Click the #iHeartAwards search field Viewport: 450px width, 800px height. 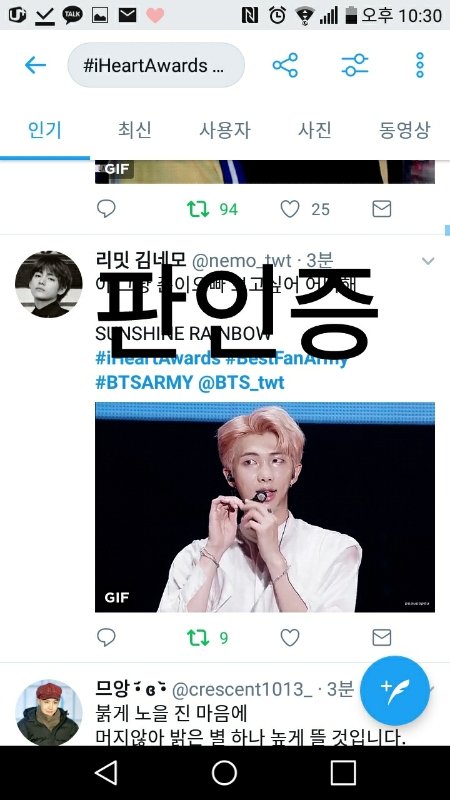156,65
